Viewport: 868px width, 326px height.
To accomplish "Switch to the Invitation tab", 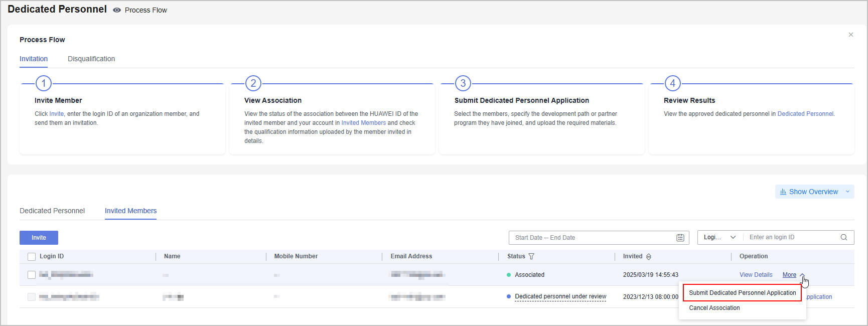I will 34,59.
